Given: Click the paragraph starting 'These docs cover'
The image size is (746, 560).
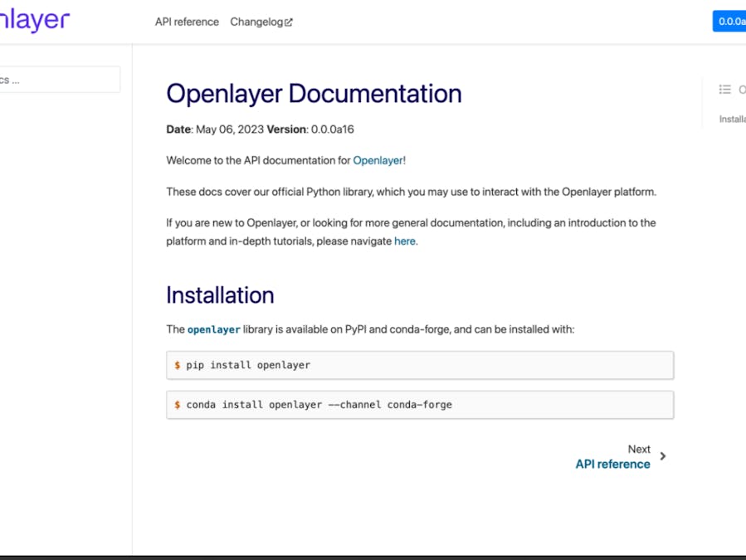Looking at the screenshot, I should click(411, 192).
